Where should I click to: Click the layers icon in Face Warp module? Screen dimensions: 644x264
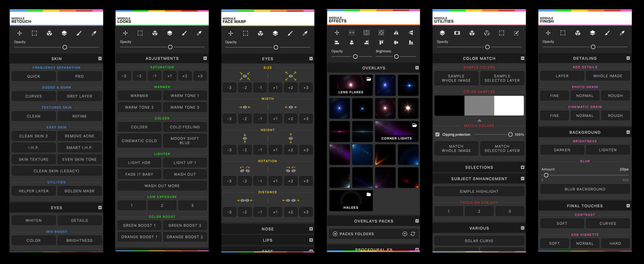tap(275, 33)
